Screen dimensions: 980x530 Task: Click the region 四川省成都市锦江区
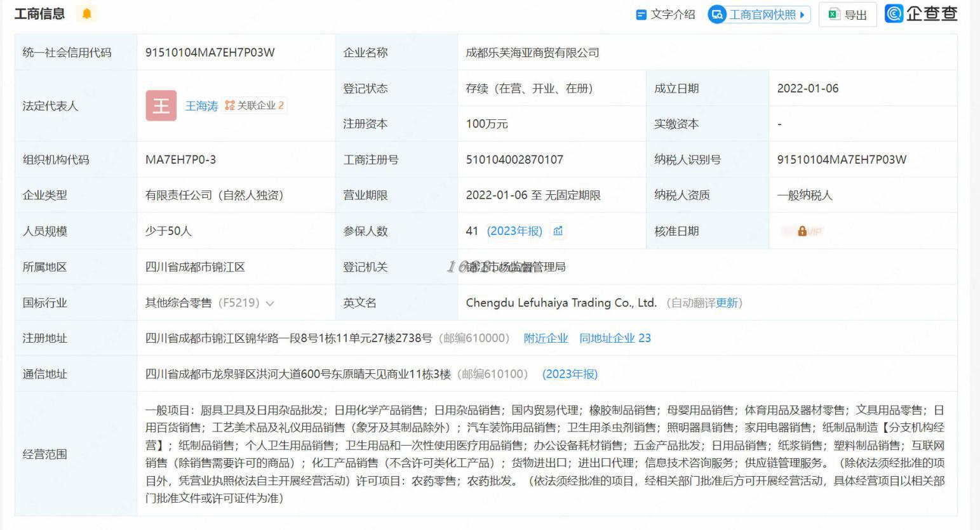[195, 267]
